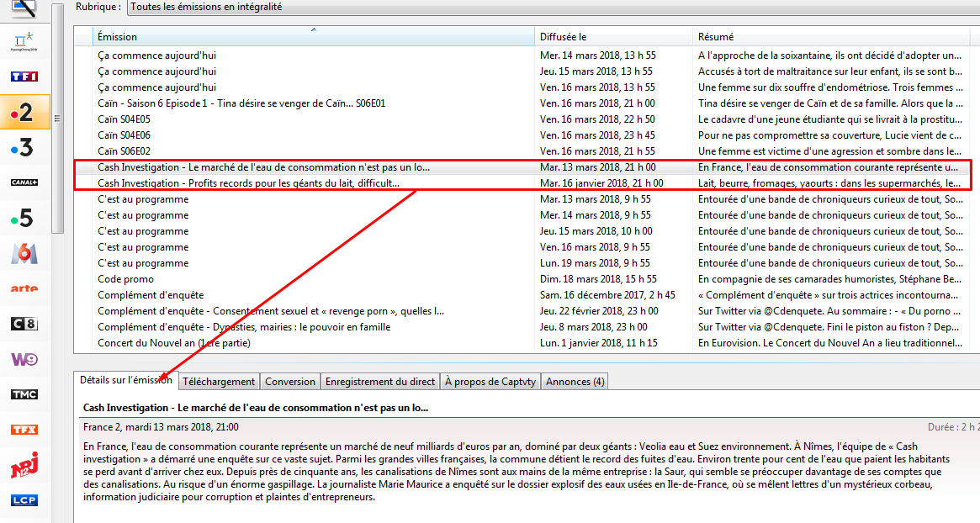
Task: Open the C8 channel
Action: tap(24, 324)
